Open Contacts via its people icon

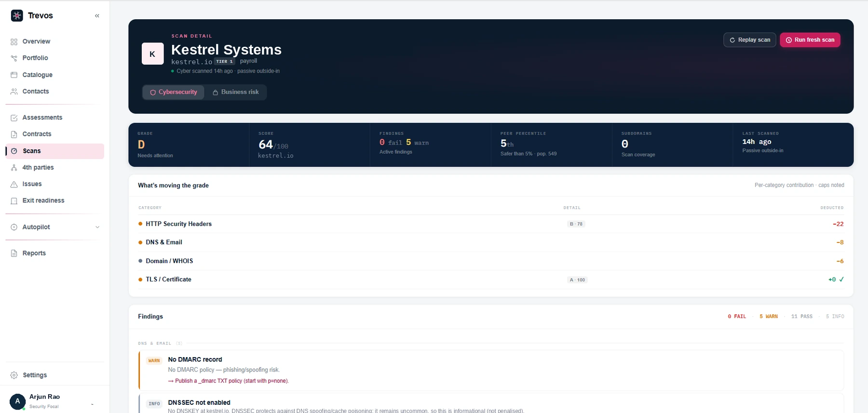tap(14, 92)
